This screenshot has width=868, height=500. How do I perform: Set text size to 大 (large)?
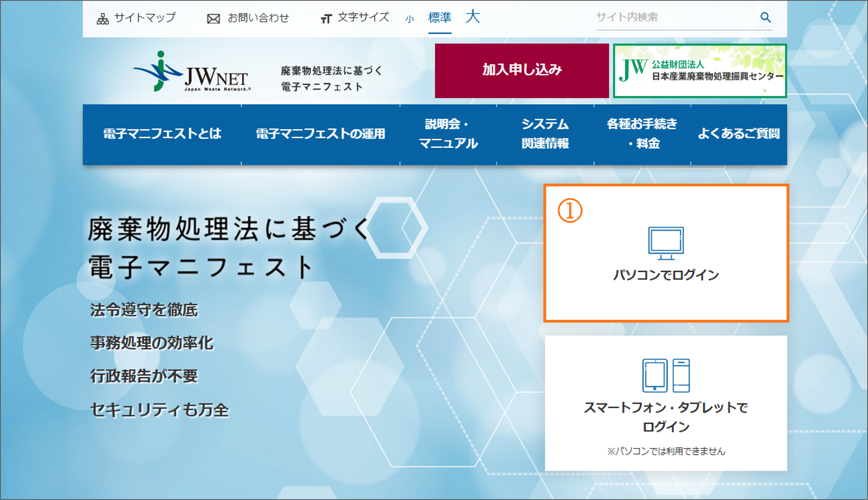[472, 16]
